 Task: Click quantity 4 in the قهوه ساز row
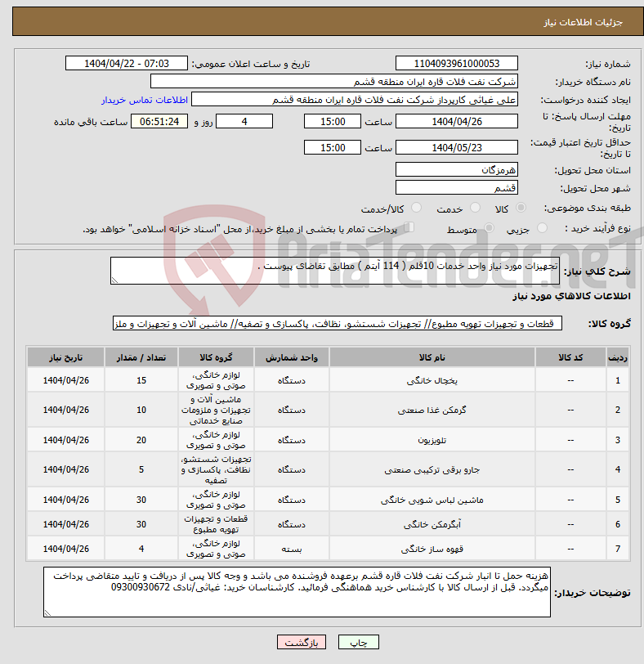[141, 549]
